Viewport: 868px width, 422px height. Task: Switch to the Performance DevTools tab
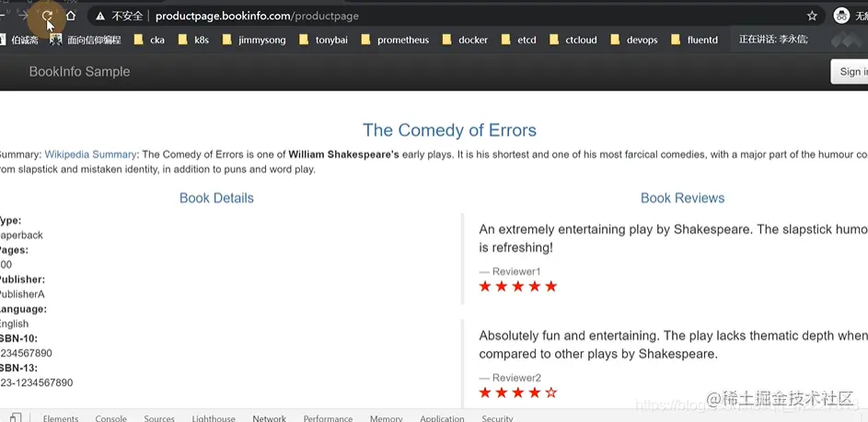click(328, 418)
